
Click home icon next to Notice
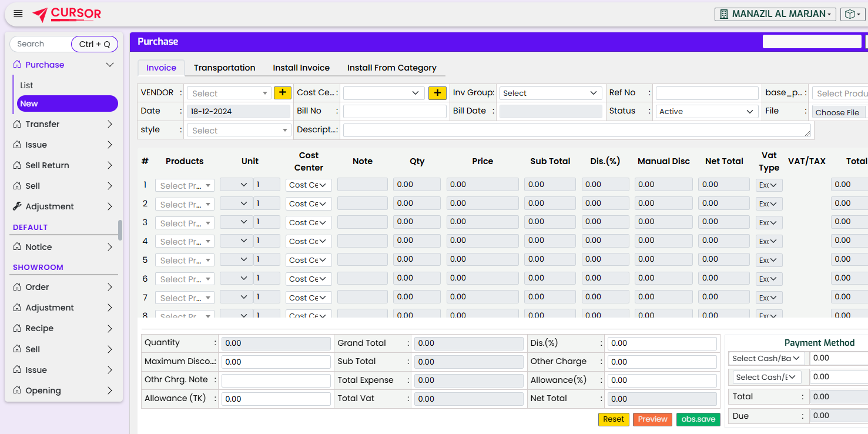(17, 247)
